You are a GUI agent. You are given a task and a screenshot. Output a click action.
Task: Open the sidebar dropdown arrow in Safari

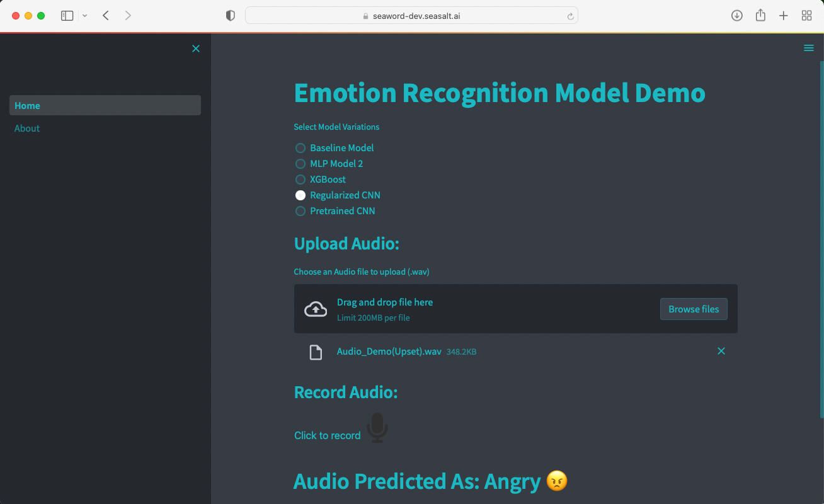click(x=85, y=16)
